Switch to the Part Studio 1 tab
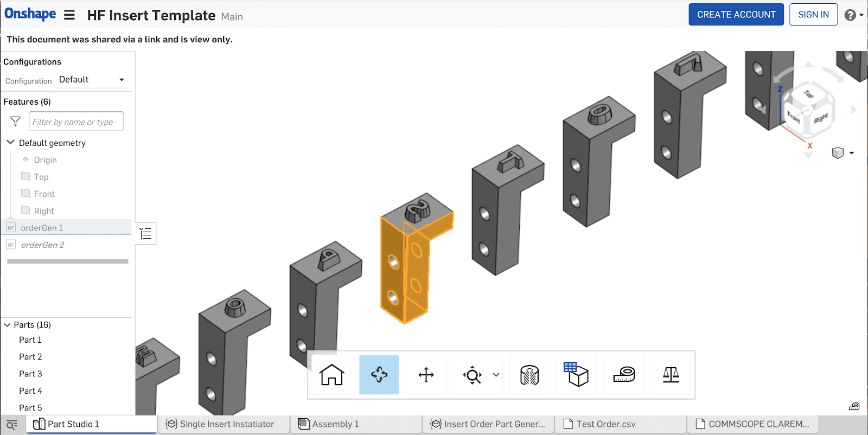 [91, 424]
